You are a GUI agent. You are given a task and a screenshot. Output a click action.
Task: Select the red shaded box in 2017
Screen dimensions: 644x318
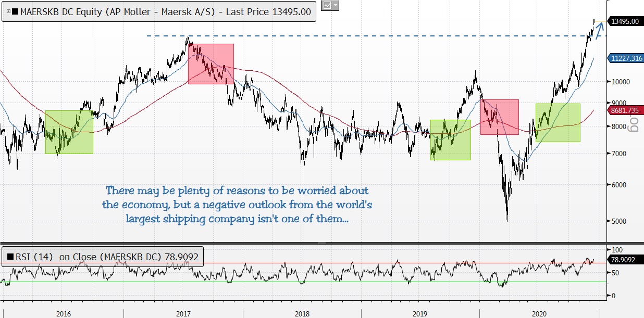[x=210, y=63]
